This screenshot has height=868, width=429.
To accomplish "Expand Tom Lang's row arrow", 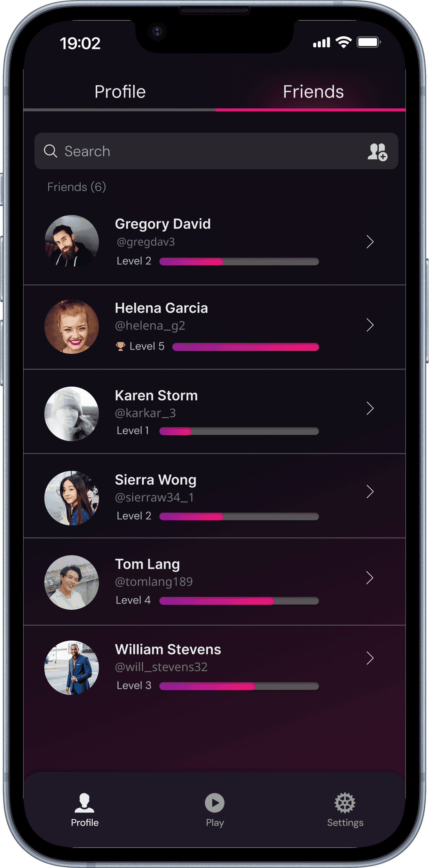I will [x=370, y=578].
